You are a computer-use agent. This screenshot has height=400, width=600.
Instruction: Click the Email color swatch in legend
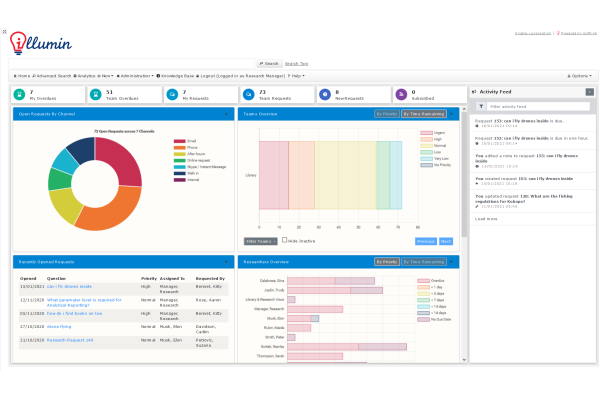pyautogui.click(x=178, y=141)
